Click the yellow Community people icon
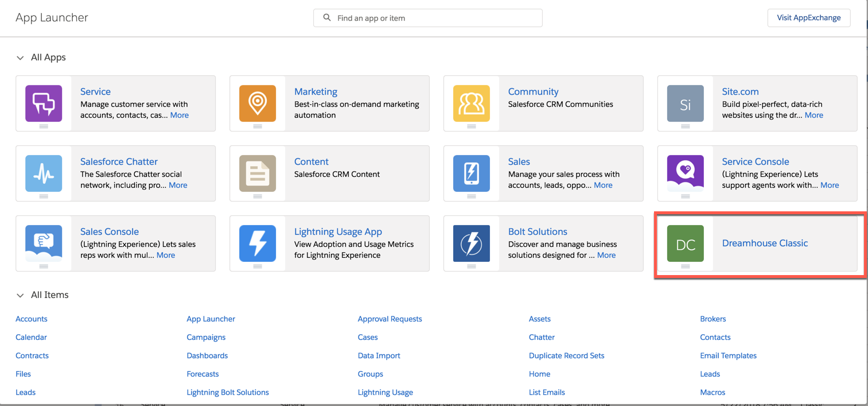The width and height of the screenshot is (868, 406). coord(472,103)
